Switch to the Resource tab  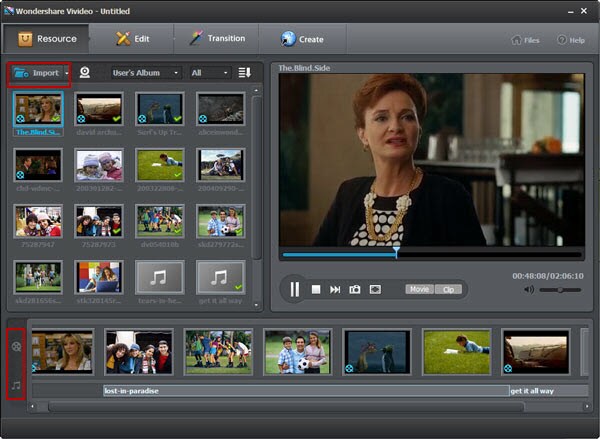[46, 39]
